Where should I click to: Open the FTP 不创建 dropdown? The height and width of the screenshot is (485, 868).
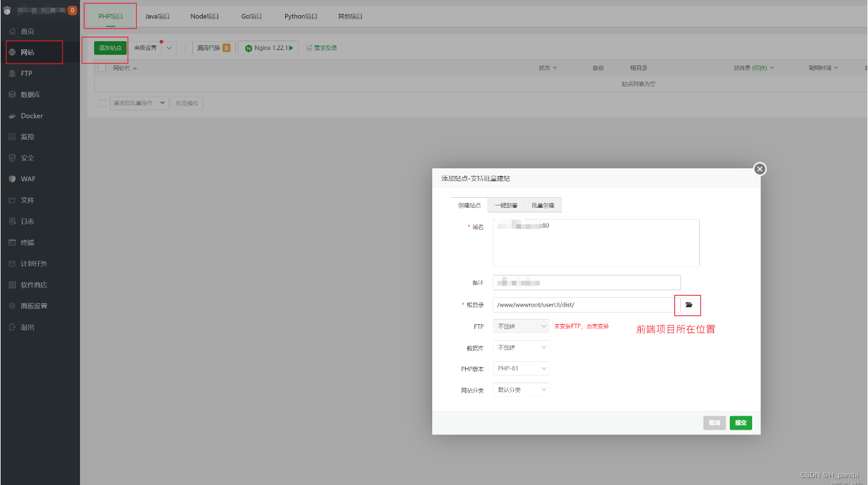pos(521,326)
